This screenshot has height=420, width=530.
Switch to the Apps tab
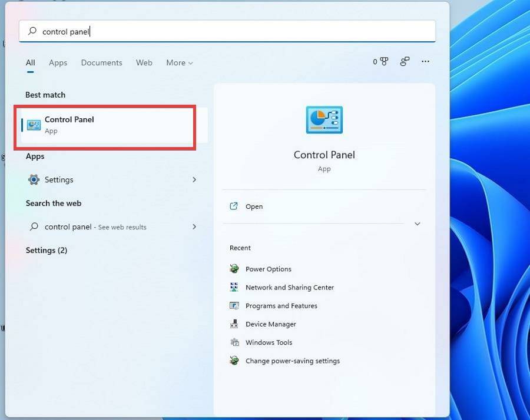tap(58, 63)
